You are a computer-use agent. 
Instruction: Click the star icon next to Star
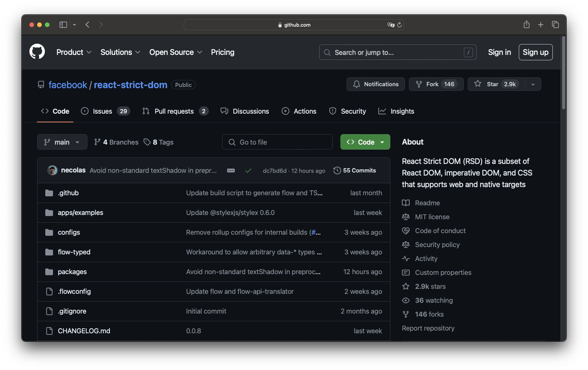coord(478,84)
